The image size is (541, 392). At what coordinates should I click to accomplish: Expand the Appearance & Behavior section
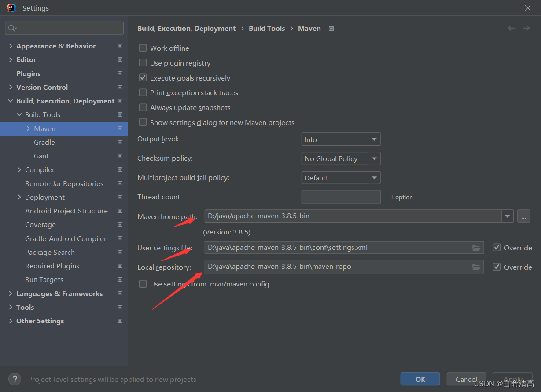(11, 46)
